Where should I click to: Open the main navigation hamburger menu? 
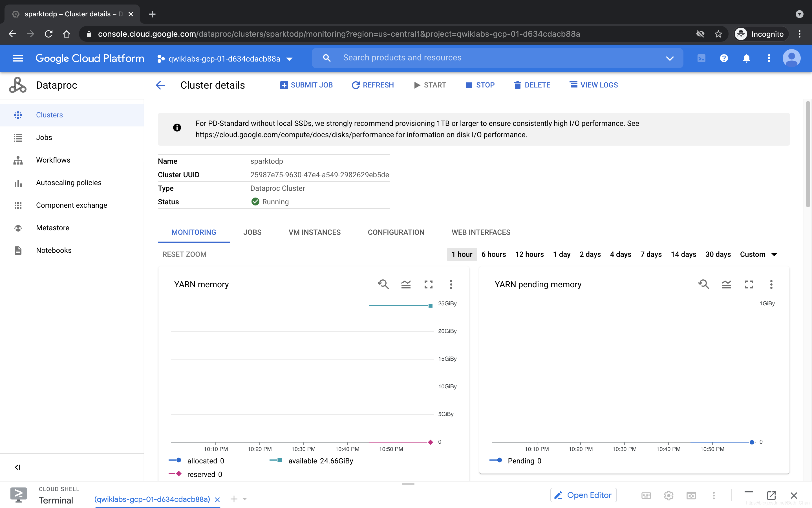pos(18,58)
